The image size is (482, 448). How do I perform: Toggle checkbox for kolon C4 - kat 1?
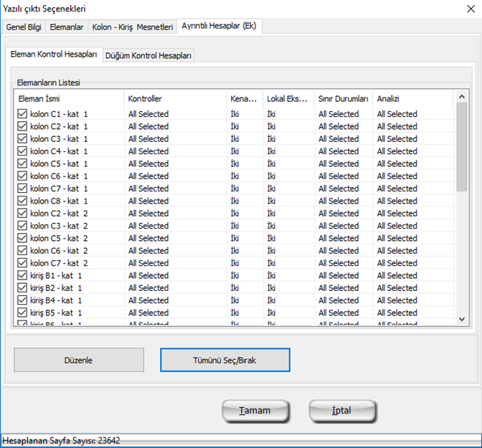coord(22,151)
